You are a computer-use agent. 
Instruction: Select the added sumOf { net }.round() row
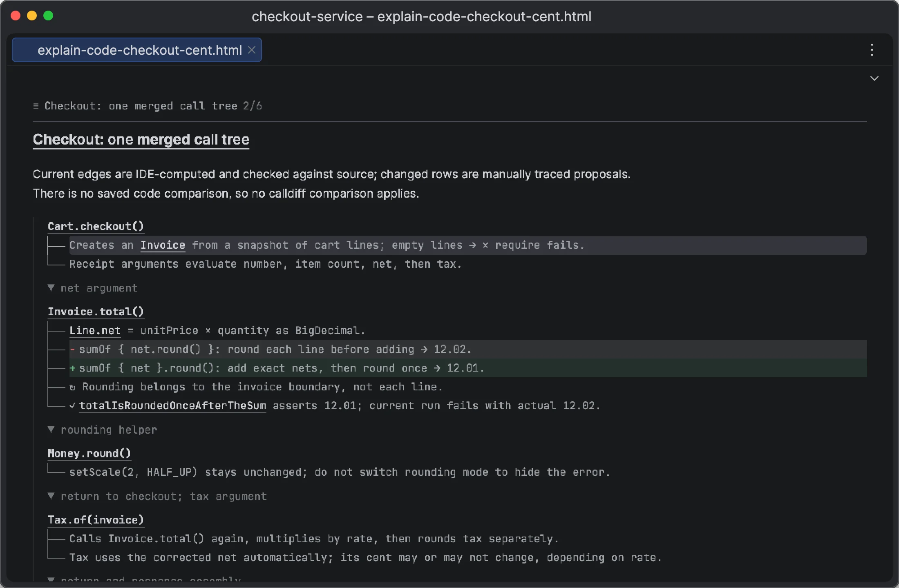tap(468, 368)
